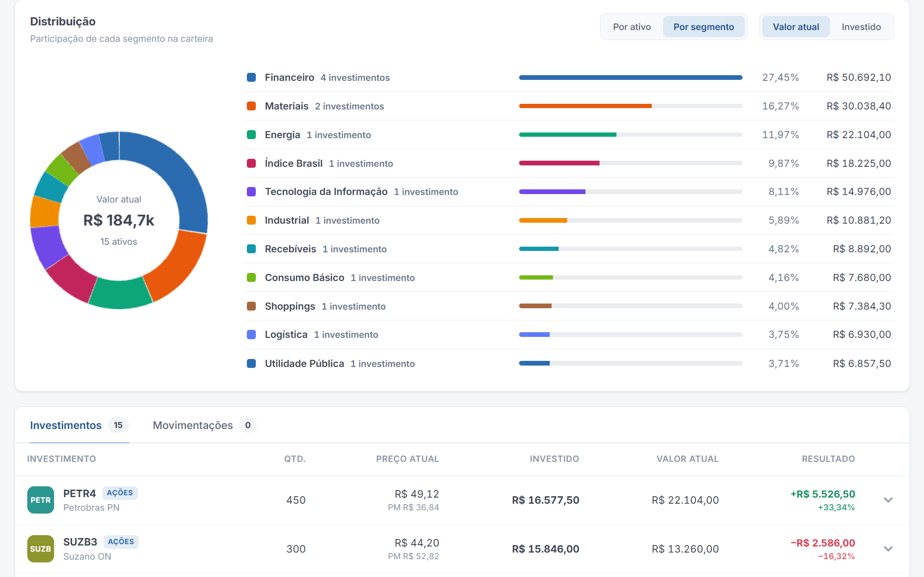
Task: Open the Investimentos tab
Action: pos(79,425)
